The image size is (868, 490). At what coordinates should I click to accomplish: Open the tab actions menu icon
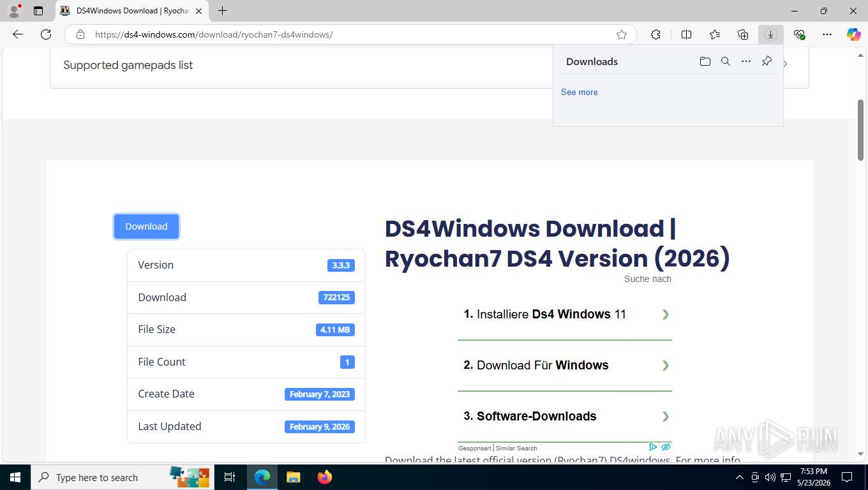(x=38, y=11)
